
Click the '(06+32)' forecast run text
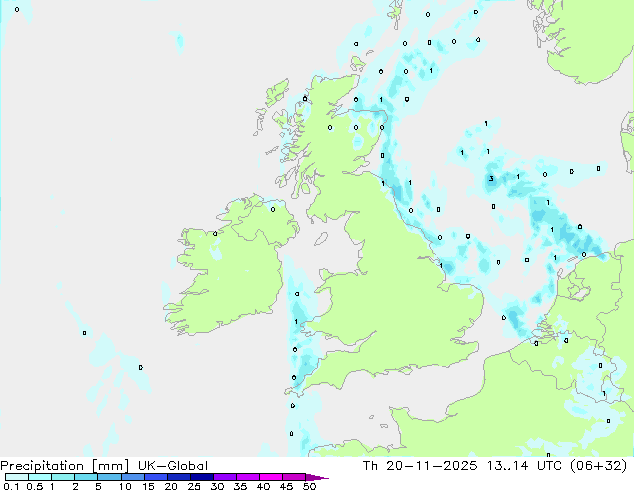tap(598, 466)
